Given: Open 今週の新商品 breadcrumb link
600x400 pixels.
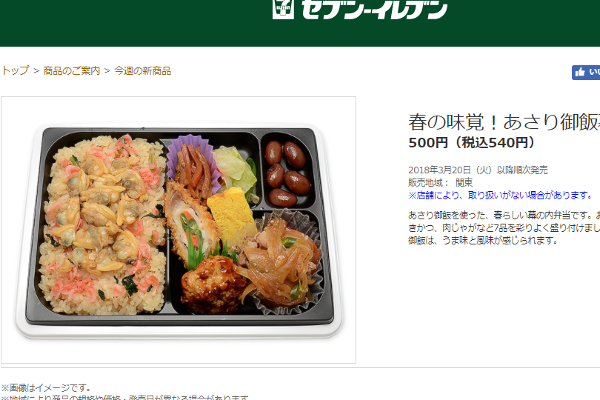Looking at the screenshot, I should click(143, 71).
